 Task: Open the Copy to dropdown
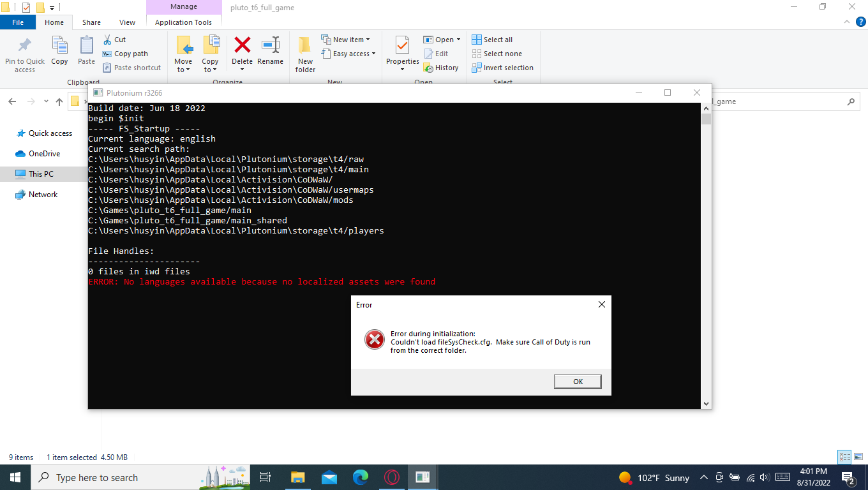tap(210, 54)
